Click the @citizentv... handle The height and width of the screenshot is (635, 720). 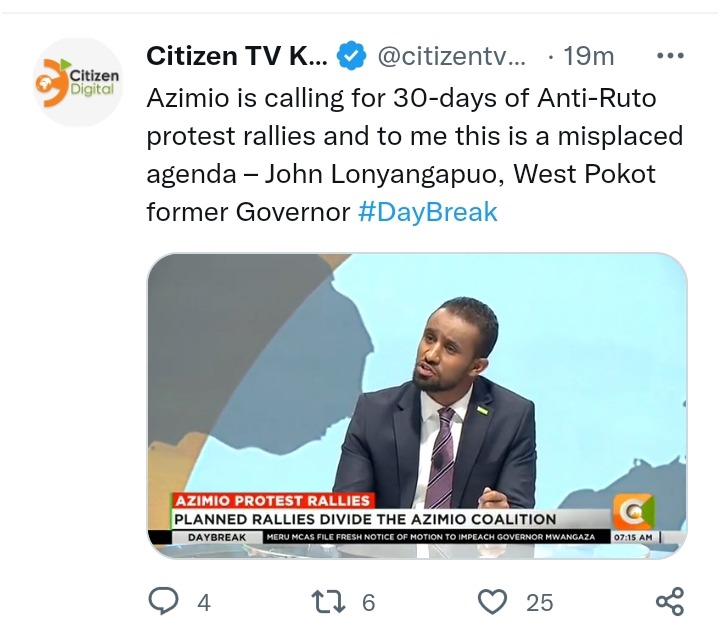pos(451,56)
